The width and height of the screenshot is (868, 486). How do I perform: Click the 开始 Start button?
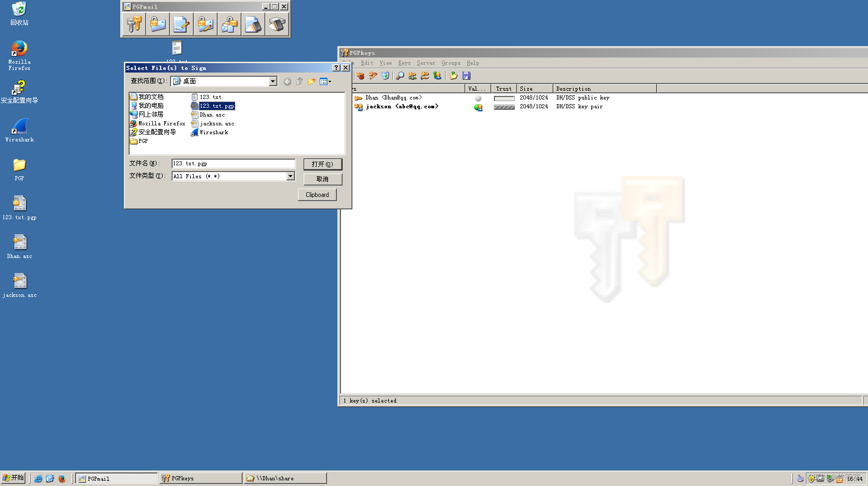tap(13, 478)
